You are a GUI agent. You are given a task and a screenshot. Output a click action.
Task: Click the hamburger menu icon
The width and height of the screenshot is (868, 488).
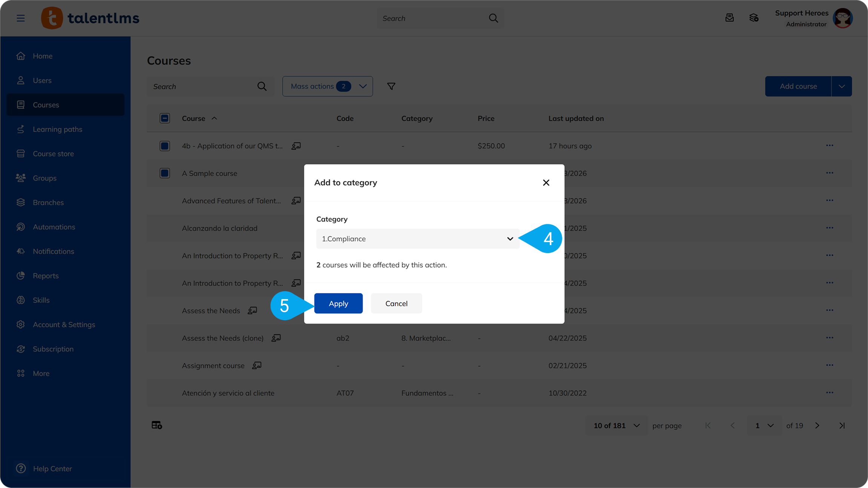21,18
